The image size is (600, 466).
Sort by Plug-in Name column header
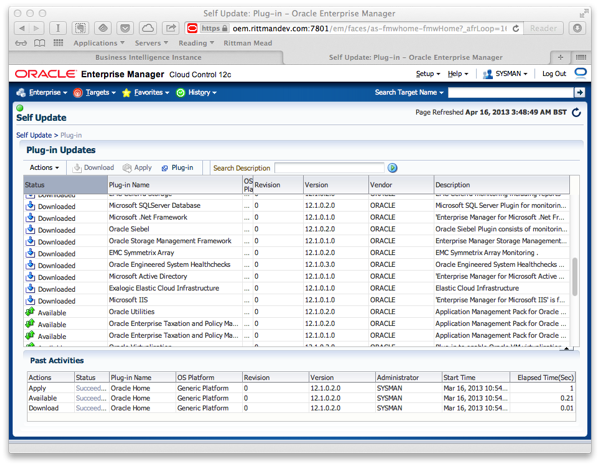pyautogui.click(x=175, y=185)
